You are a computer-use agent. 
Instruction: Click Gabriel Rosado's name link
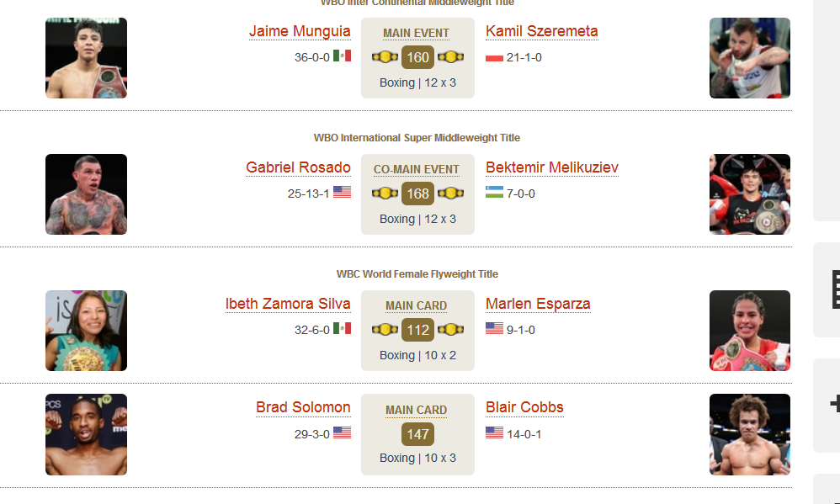tap(298, 167)
